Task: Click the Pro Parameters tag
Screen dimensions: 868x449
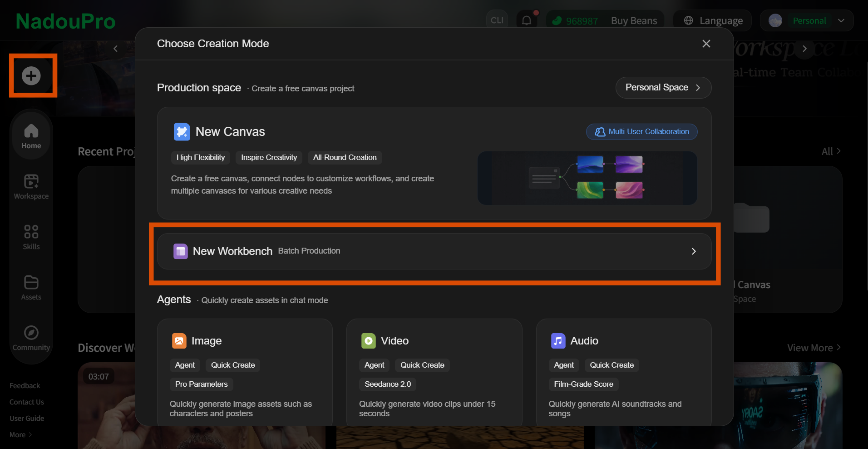Action: coord(202,384)
